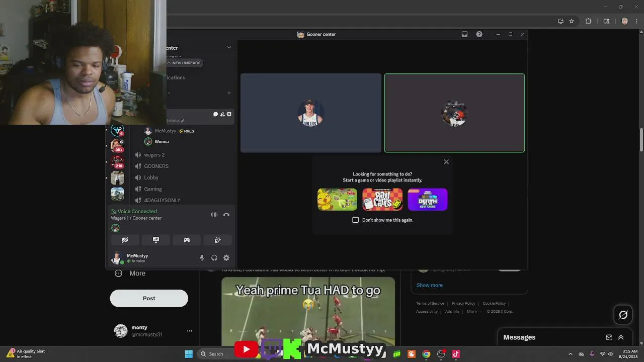Screen dimensions: 644x362
Task: Close the 'Looking for something to do' popup
Action: point(446,162)
